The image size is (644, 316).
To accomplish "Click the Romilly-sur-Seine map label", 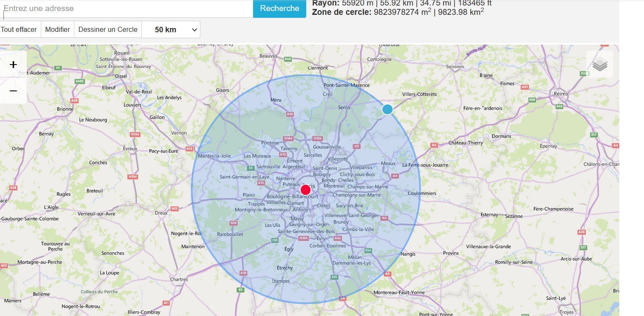I will (514, 262).
